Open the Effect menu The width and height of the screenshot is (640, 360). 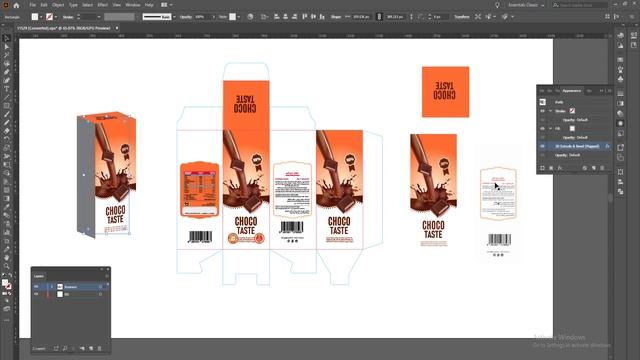pyautogui.click(x=102, y=5)
